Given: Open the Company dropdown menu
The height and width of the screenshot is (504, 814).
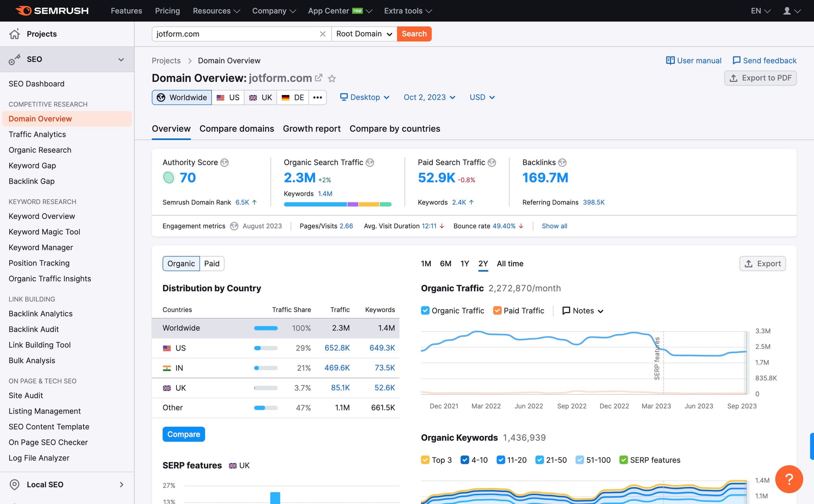Looking at the screenshot, I should (274, 11).
